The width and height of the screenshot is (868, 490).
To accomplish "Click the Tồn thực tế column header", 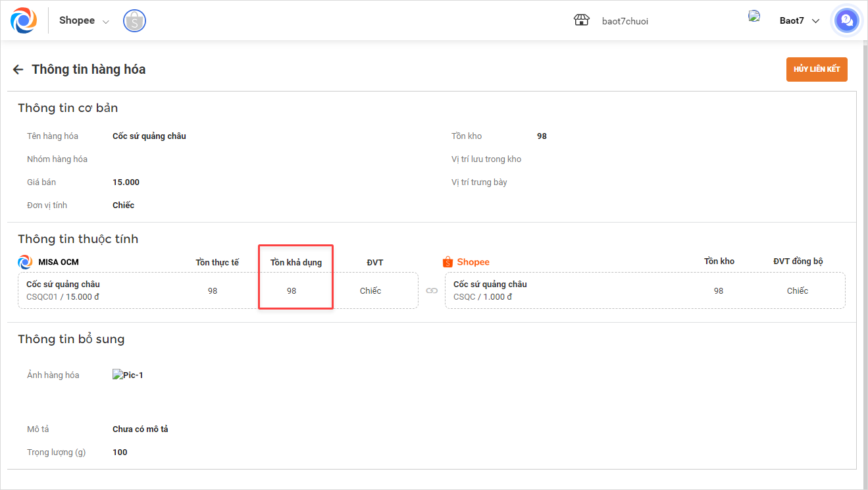I will pos(217,262).
